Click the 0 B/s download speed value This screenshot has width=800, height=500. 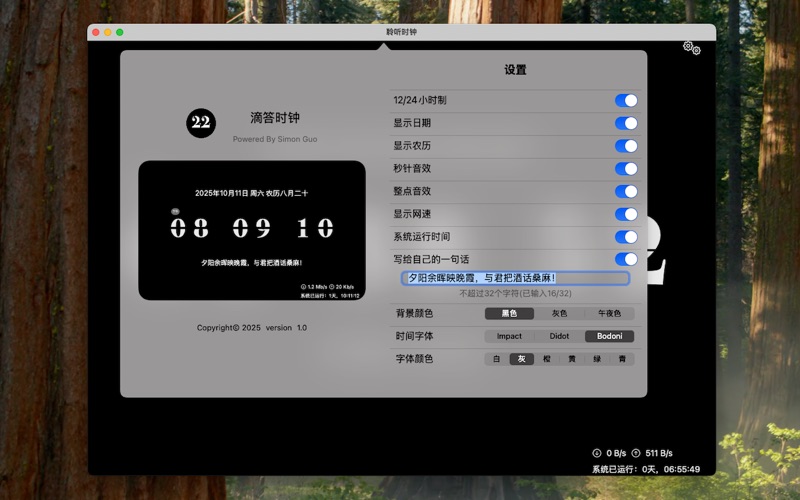(616, 453)
